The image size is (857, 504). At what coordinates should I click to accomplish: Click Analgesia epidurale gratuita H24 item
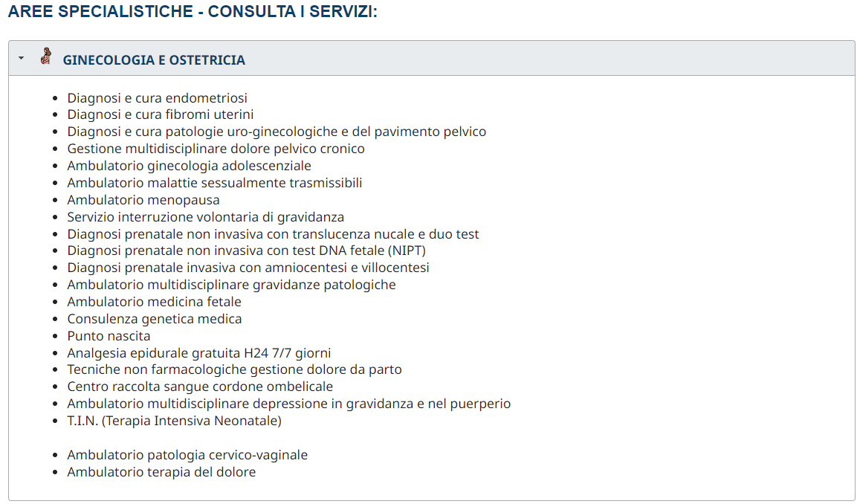click(198, 353)
